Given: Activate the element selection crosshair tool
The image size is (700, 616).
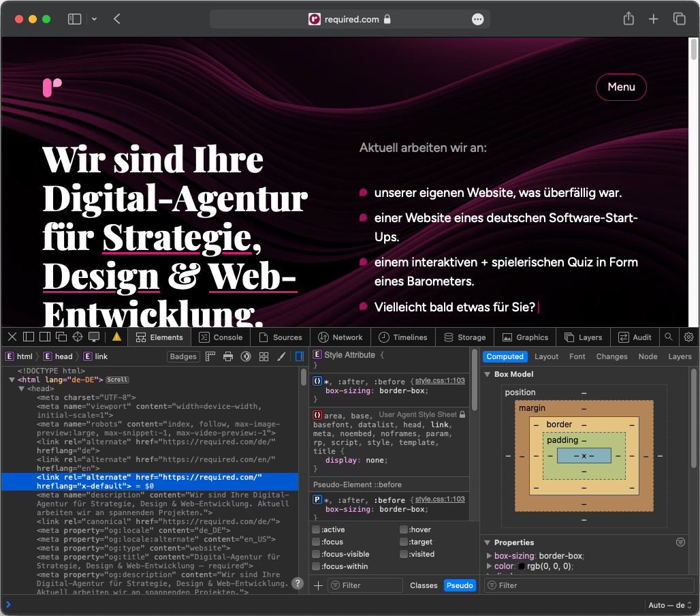Looking at the screenshot, I should 77,337.
